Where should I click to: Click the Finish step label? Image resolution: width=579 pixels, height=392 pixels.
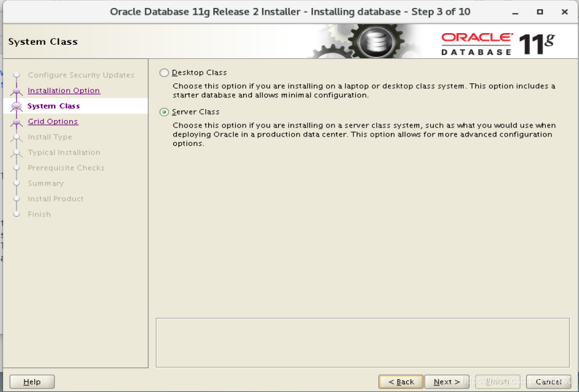point(39,214)
